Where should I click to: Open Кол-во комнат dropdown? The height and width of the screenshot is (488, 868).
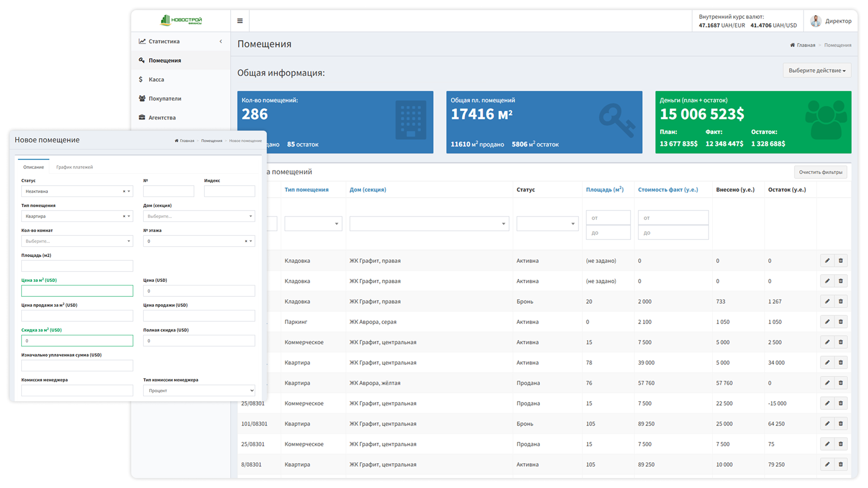point(77,241)
